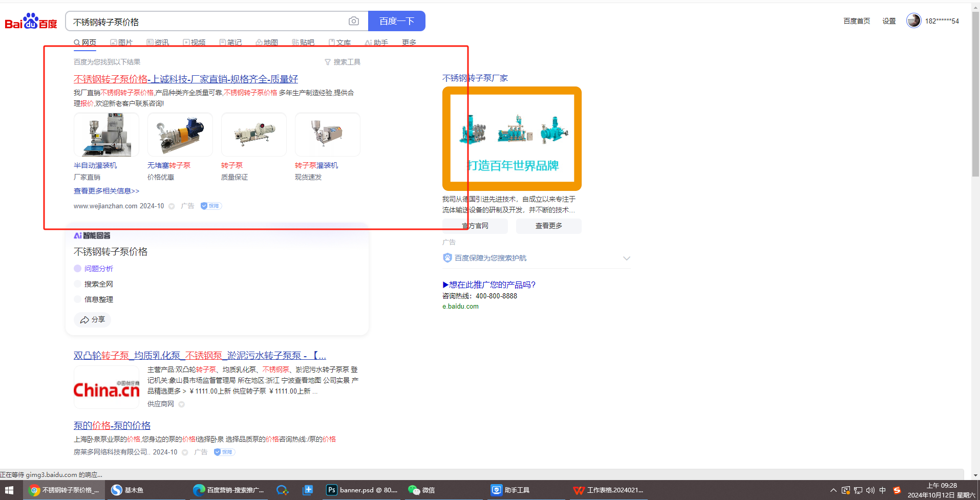
Task: Click the Ai 智能回答 logo
Action: pos(92,235)
